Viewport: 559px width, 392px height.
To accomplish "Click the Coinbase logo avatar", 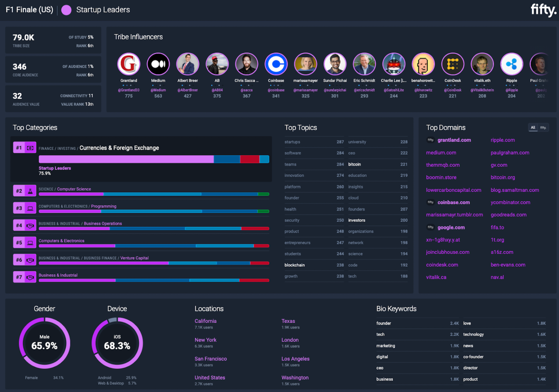I will (x=276, y=64).
